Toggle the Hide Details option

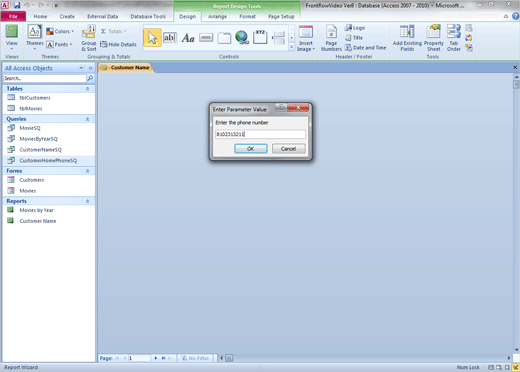(118, 44)
